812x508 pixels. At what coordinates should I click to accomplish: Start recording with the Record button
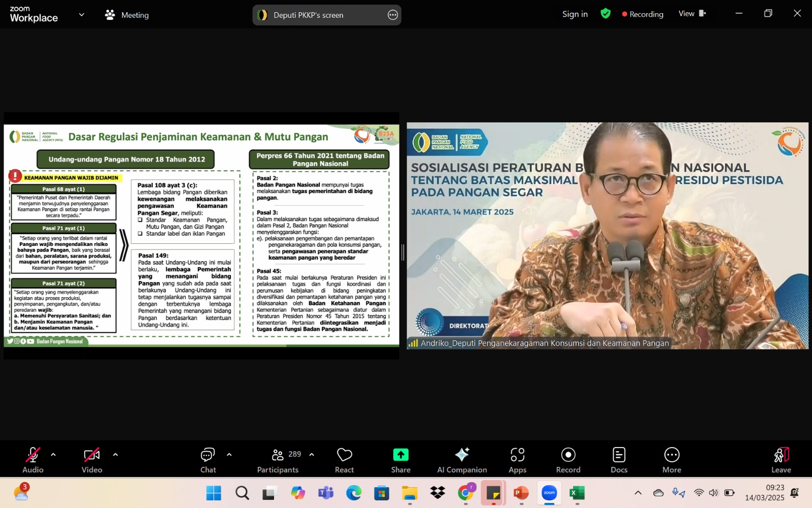pyautogui.click(x=568, y=460)
